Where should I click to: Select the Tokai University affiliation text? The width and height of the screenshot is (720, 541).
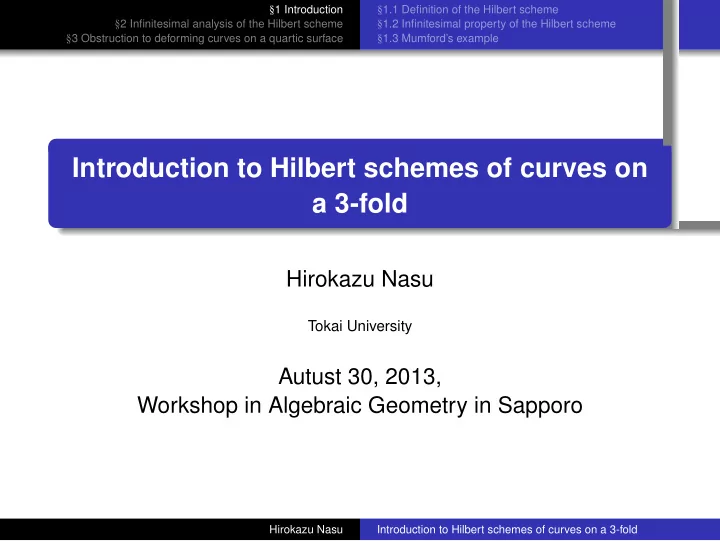(360, 326)
